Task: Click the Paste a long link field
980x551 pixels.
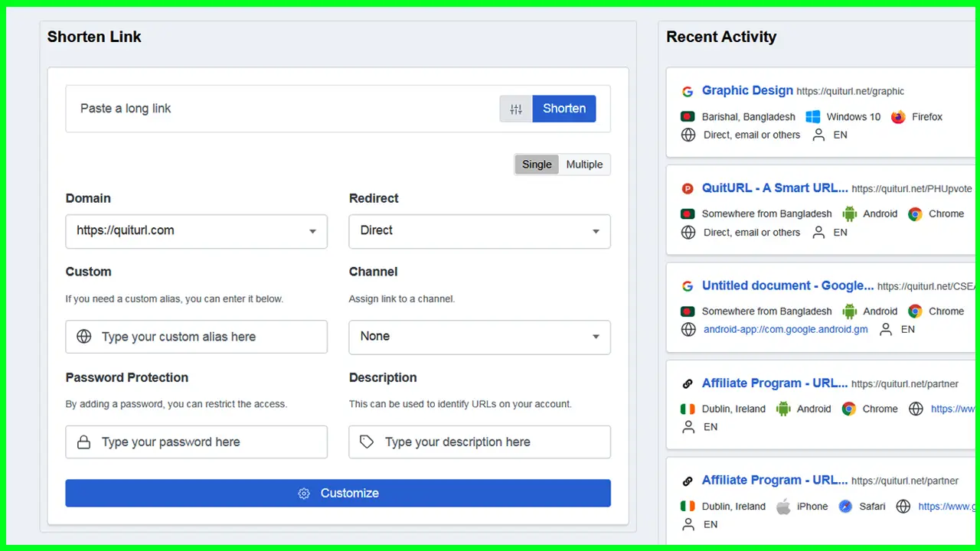Action: point(283,109)
